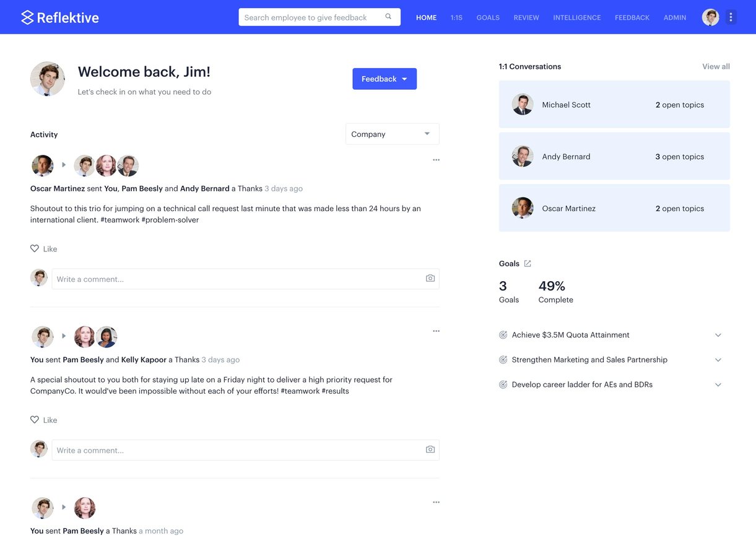Click the View all link for 1:1 Conversations
Image resolution: width=756 pixels, height=540 pixels.
(715, 66)
